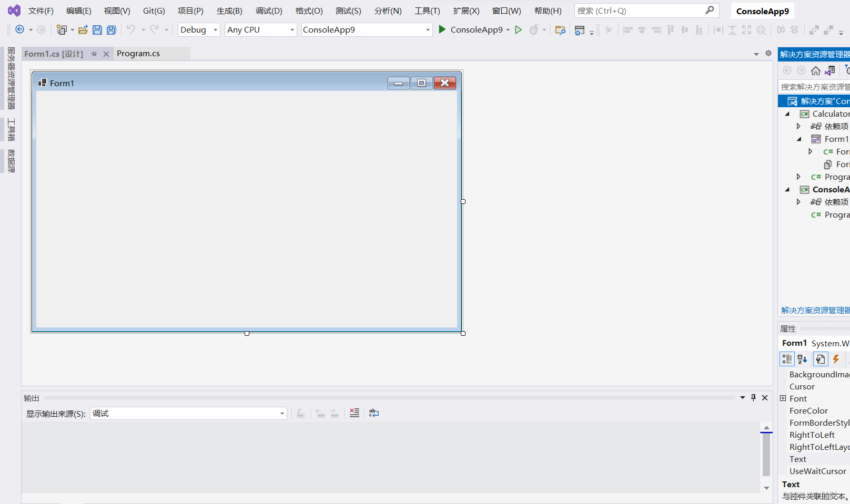Click the Align Middles layout icon
The width and height of the screenshot is (850, 504).
click(684, 30)
